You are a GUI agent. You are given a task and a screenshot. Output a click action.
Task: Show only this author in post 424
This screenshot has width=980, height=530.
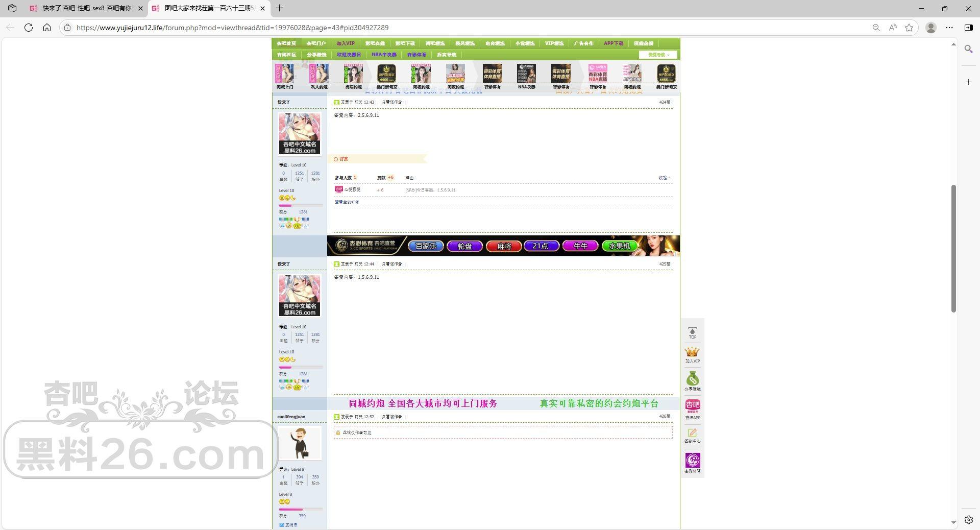click(392, 102)
